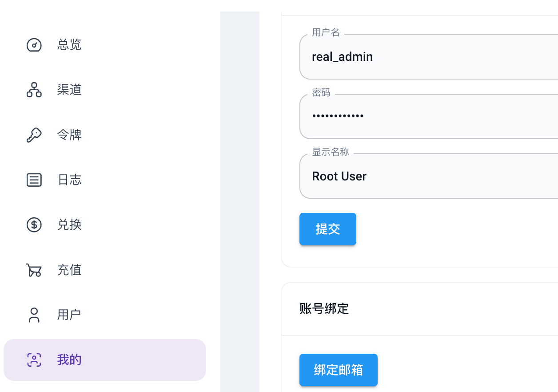This screenshot has height=392, width=558.
Task: Click the 充值 shopping cart icon
Action: 34,270
